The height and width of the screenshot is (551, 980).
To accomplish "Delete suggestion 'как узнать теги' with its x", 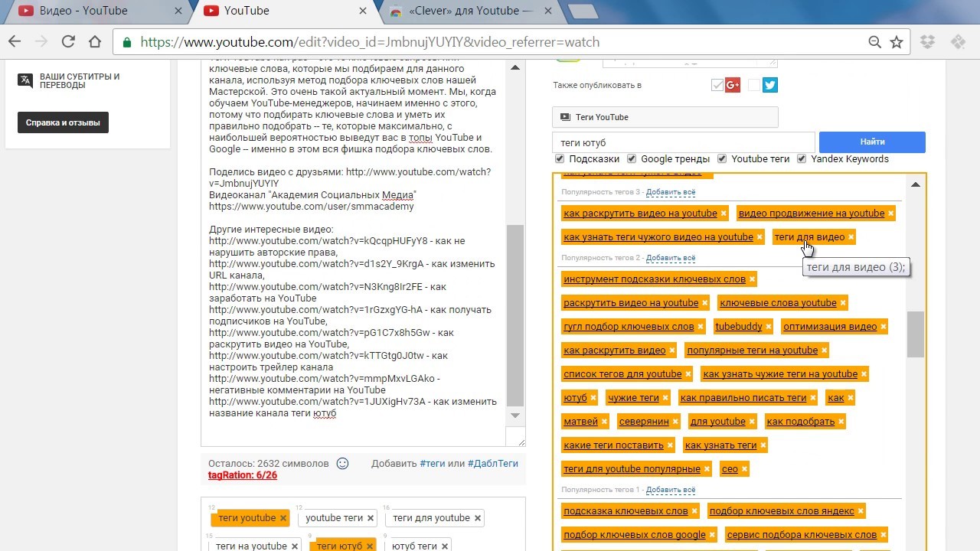I will pos(763,445).
